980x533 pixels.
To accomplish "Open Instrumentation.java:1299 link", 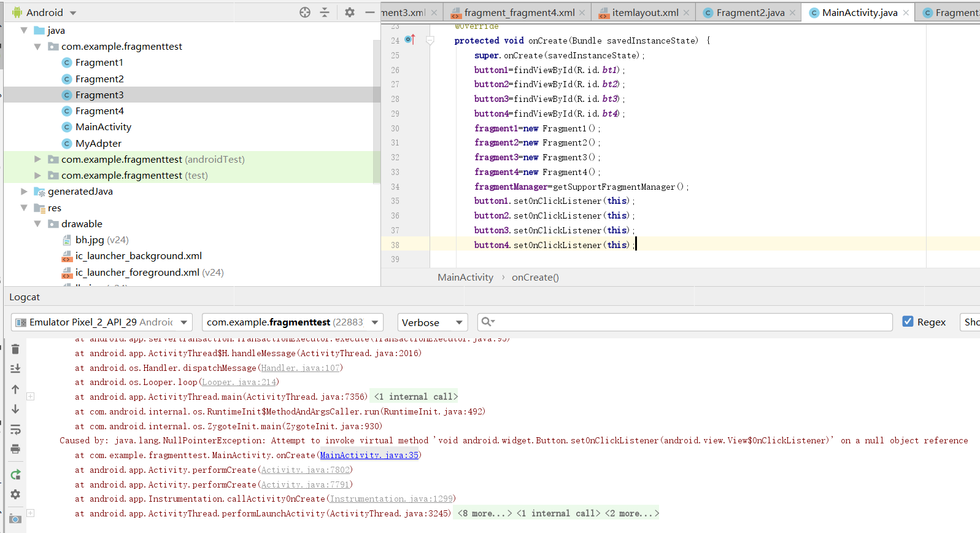I will click(x=391, y=499).
